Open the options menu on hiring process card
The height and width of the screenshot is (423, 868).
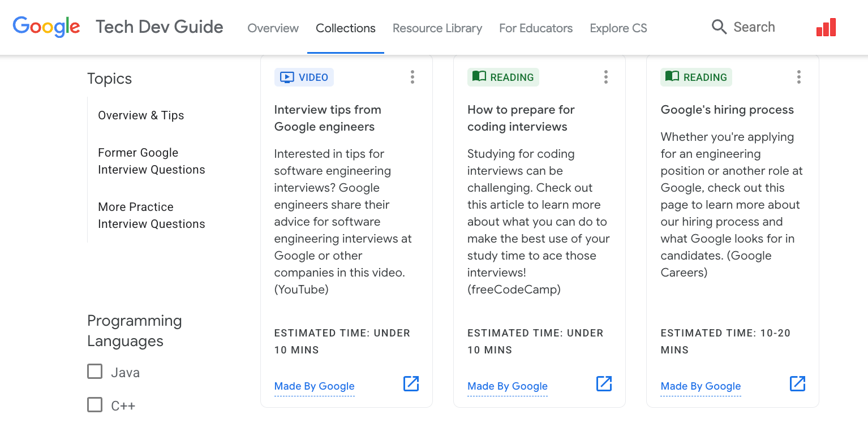coord(799,76)
